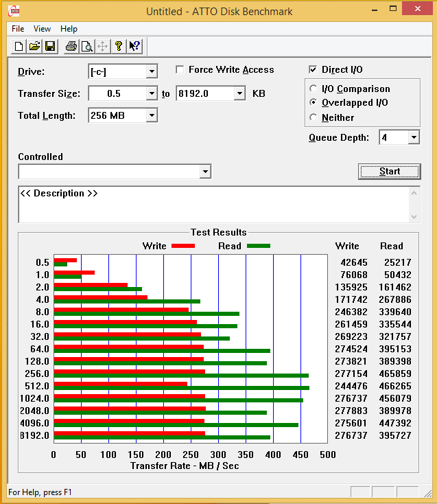
Task: Click inside the Description text box
Action: (x=213, y=205)
